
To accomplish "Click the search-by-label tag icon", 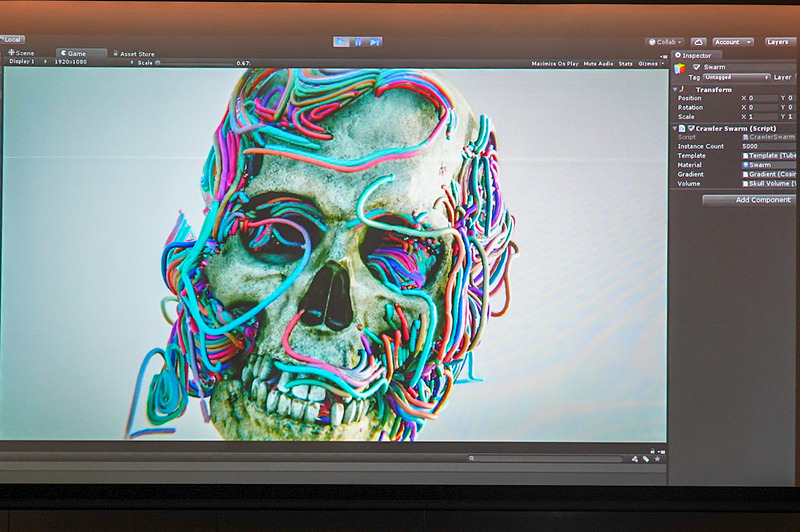I will (x=645, y=459).
